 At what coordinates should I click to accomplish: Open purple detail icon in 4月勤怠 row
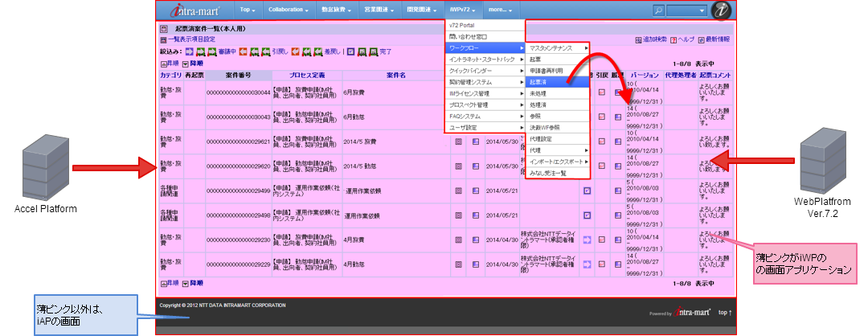459,264
